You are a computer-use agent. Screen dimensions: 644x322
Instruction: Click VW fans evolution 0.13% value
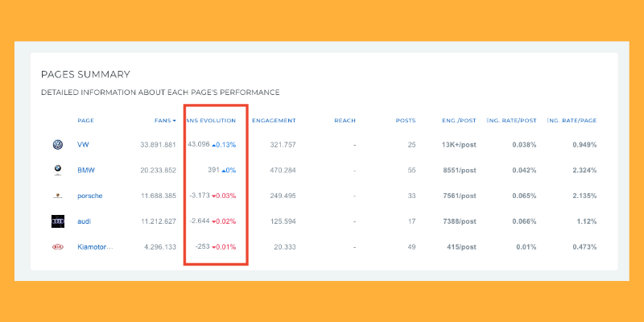[x=226, y=145]
